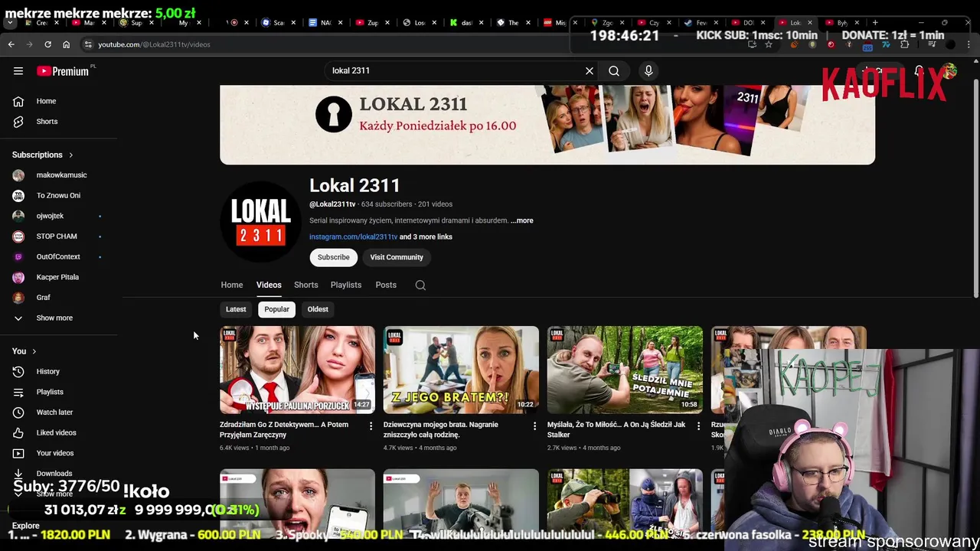Reload the page with the refresh icon

47,44
